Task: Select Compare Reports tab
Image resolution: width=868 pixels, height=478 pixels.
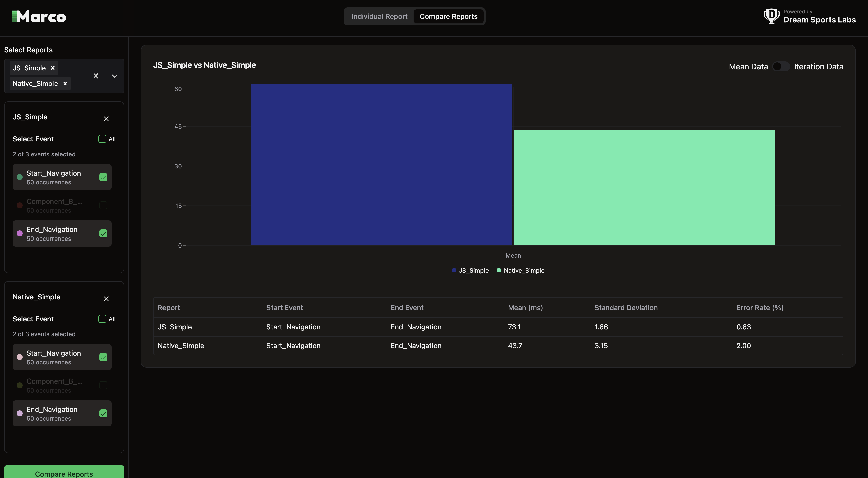Action: (449, 17)
